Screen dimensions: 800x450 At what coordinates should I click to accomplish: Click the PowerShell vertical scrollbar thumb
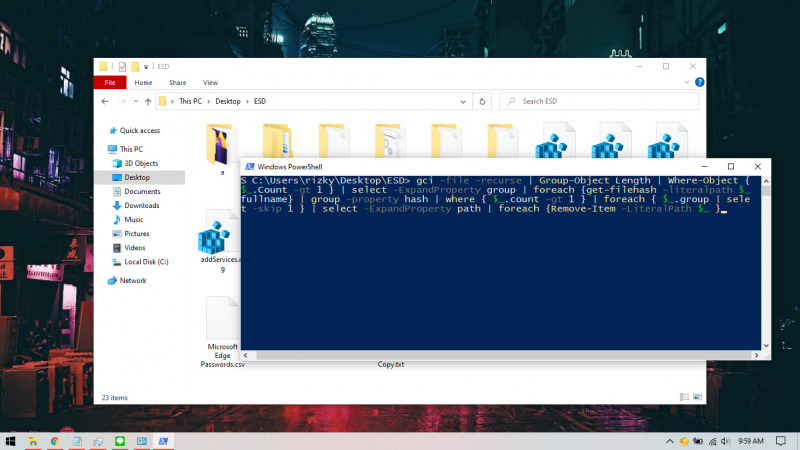tap(766, 190)
